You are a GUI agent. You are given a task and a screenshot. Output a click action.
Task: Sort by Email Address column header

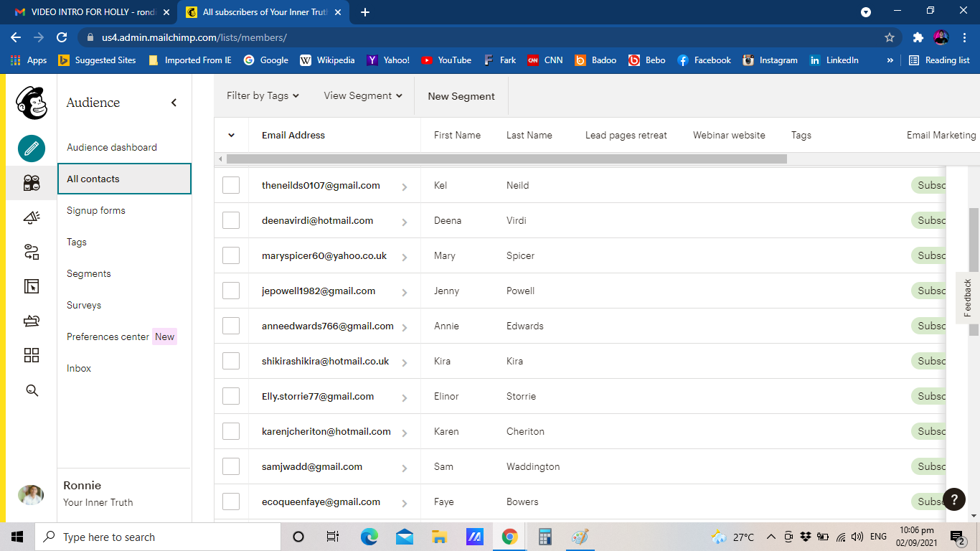pos(293,135)
